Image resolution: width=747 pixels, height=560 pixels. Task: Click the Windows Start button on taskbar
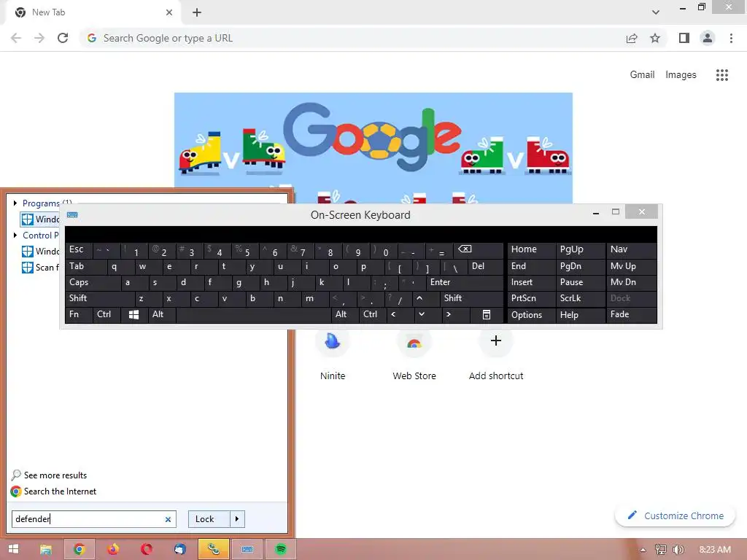(x=13, y=549)
